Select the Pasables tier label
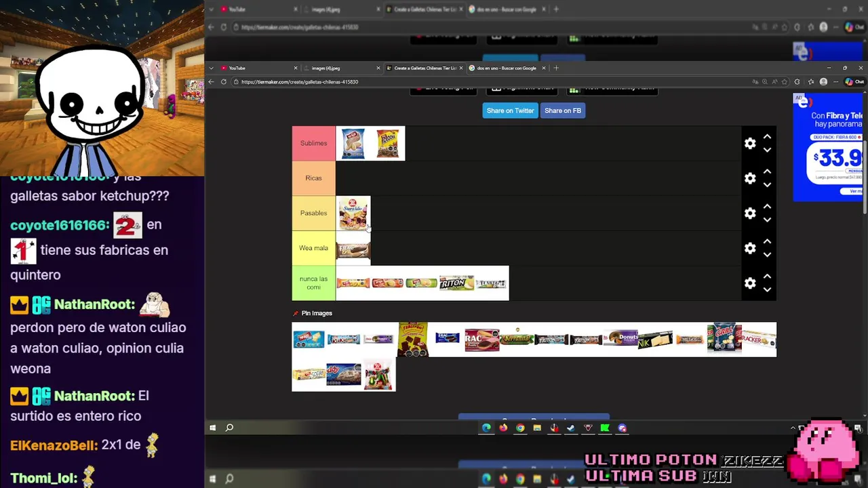This screenshot has width=868, height=488. coord(313,213)
